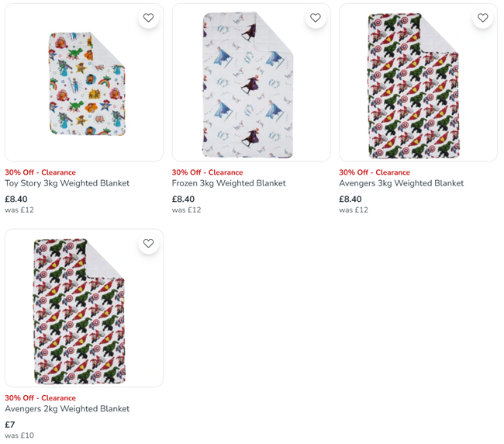Viewport: 504px width, 444px height.
Task: Select the clearance label above Avengers 3kg blanket
Action: coord(375,172)
